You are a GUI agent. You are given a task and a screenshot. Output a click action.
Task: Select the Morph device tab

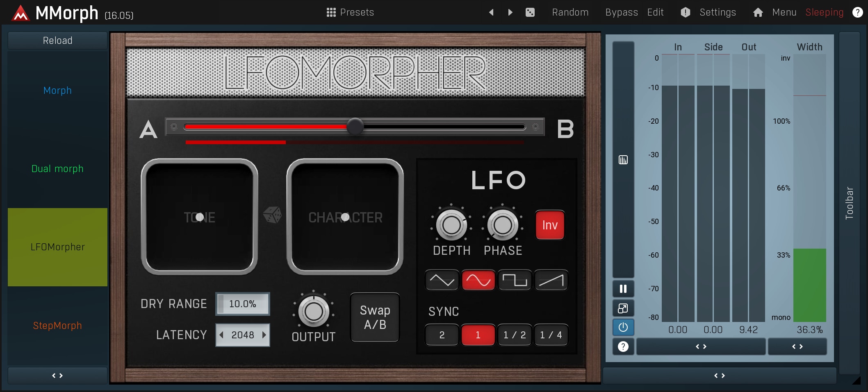57,91
